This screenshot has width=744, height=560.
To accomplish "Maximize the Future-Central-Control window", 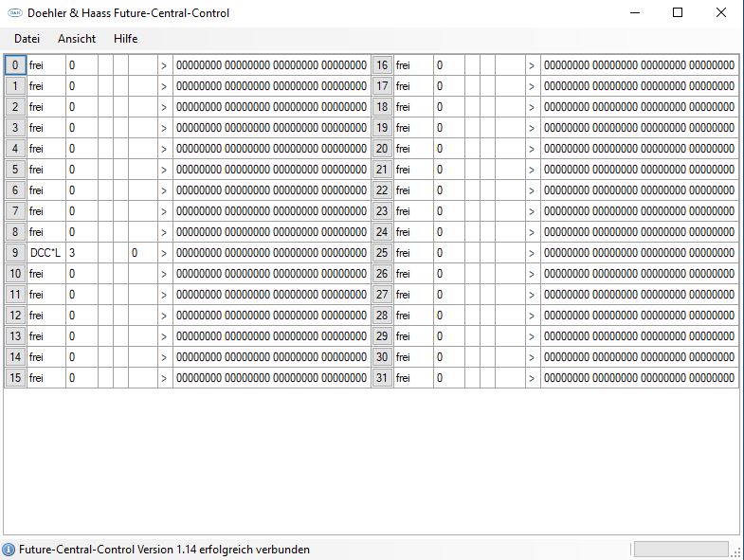I will [x=678, y=13].
